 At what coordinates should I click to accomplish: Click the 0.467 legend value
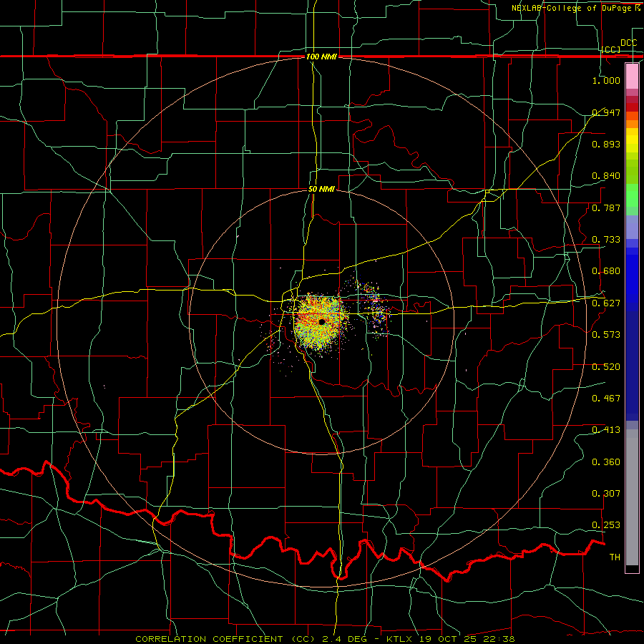pos(606,399)
